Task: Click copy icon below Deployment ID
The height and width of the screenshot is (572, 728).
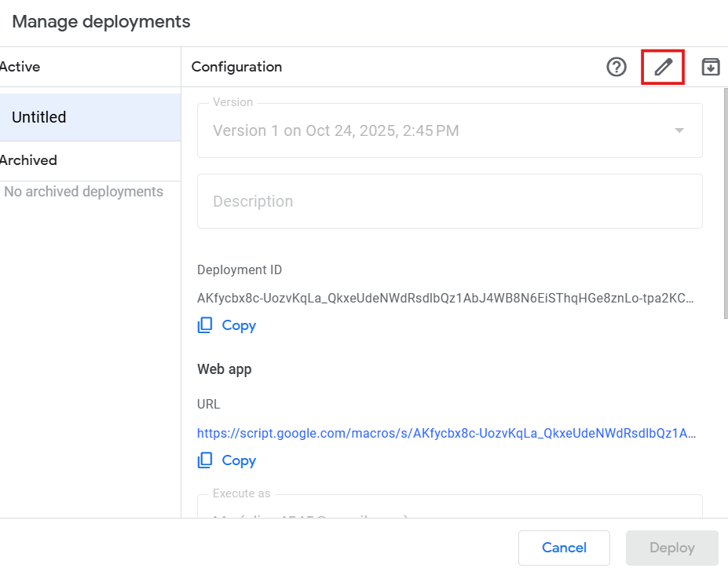Action: pyautogui.click(x=205, y=325)
